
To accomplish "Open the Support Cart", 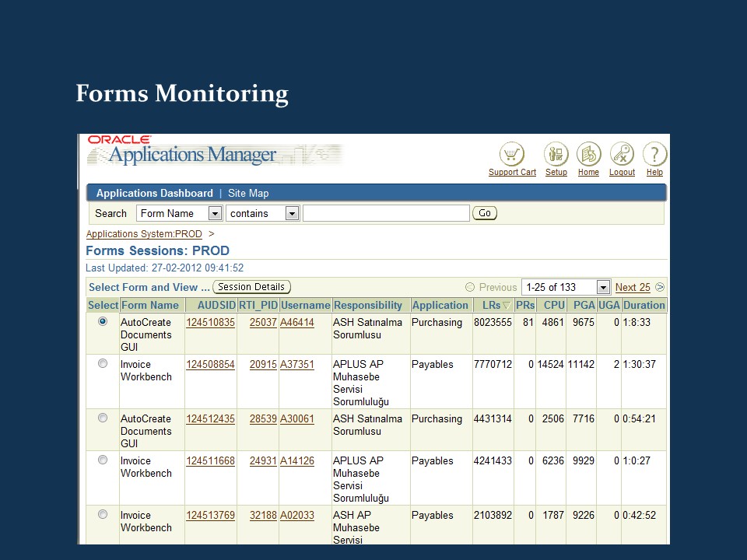I will click(x=511, y=153).
